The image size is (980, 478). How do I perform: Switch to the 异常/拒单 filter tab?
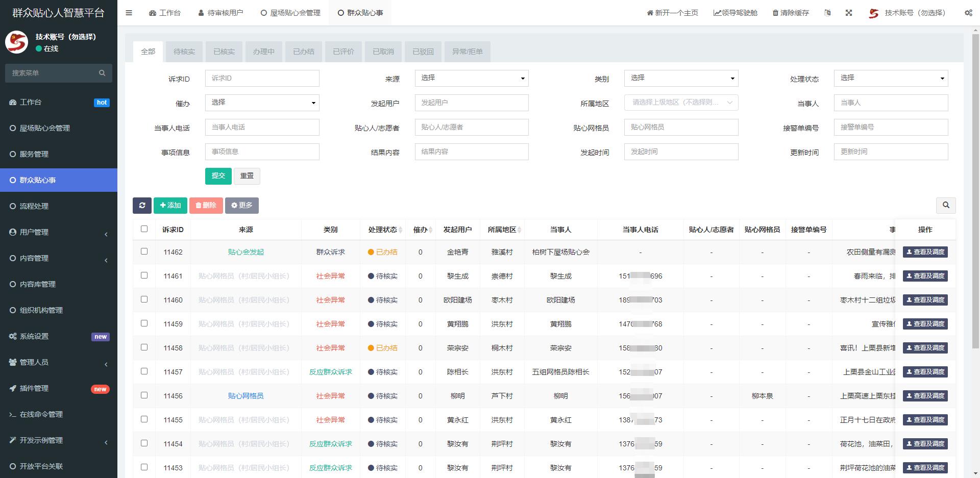pyautogui.click(x=468, y=52)
